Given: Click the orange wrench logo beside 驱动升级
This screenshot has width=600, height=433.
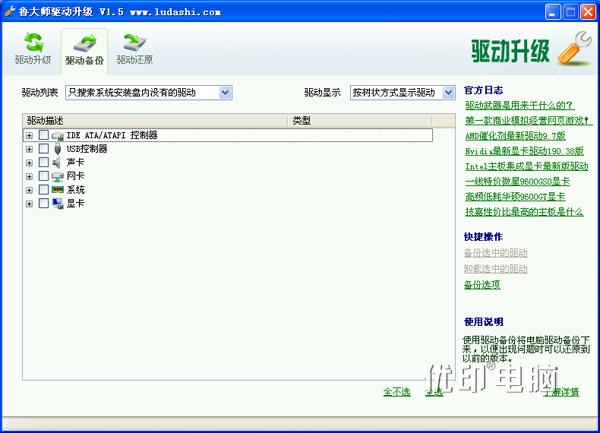Looking at the screenshot, I should tap(574, 49).
